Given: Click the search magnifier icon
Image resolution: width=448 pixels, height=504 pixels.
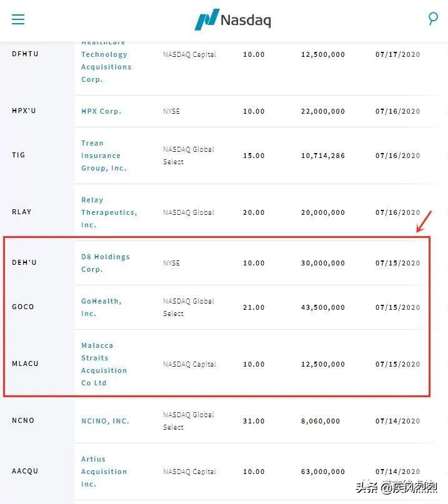Looking at the screenshot, I should [433, 19].
